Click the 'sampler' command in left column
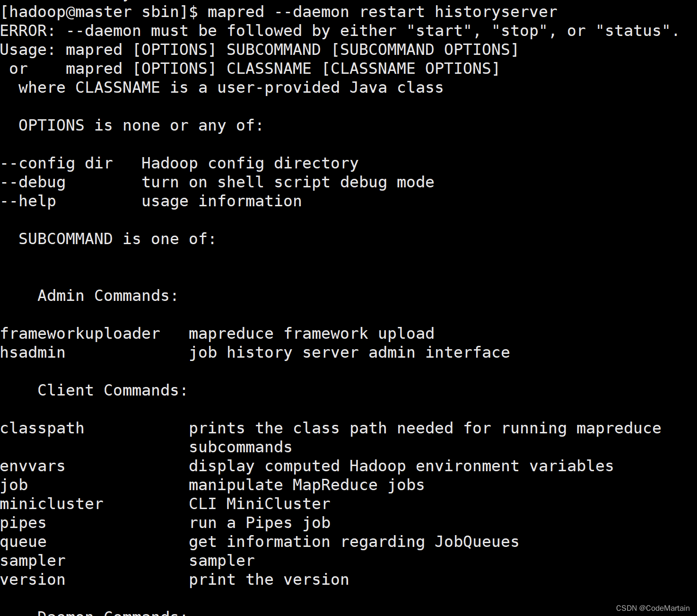Image resolution: width=697 pixels, height=616 pixels. [33, 561]
